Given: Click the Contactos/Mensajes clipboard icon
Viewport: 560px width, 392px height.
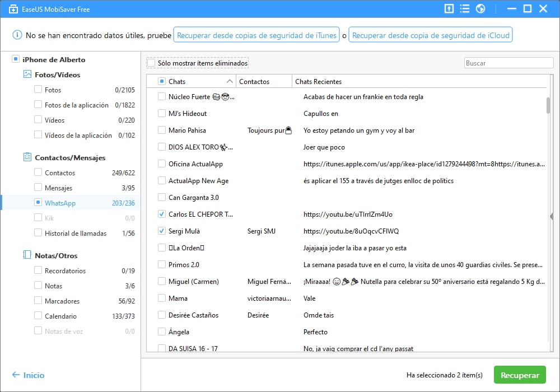Looking at the screenshot, I should (27, 157).
